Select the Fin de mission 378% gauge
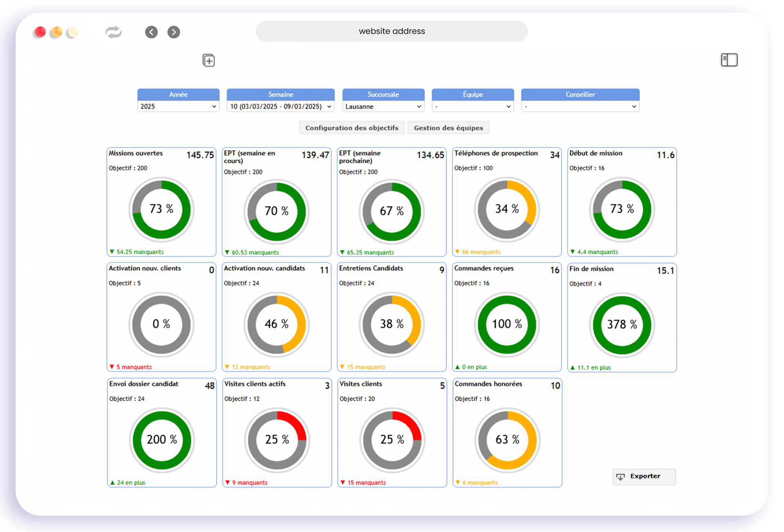The height and width of the screenshot is (532, 784). click(x=622, y=325)
